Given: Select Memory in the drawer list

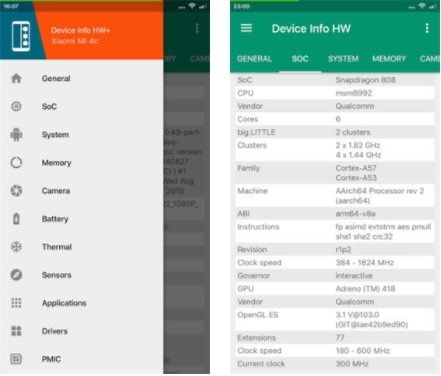Looking at the screenshot, I should (82, 163).
